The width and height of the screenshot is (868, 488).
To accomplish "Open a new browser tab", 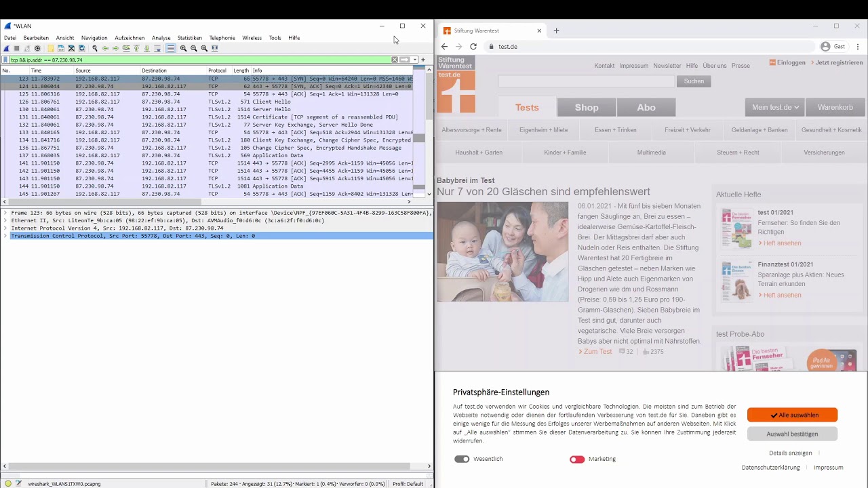I will coord(556,30).
